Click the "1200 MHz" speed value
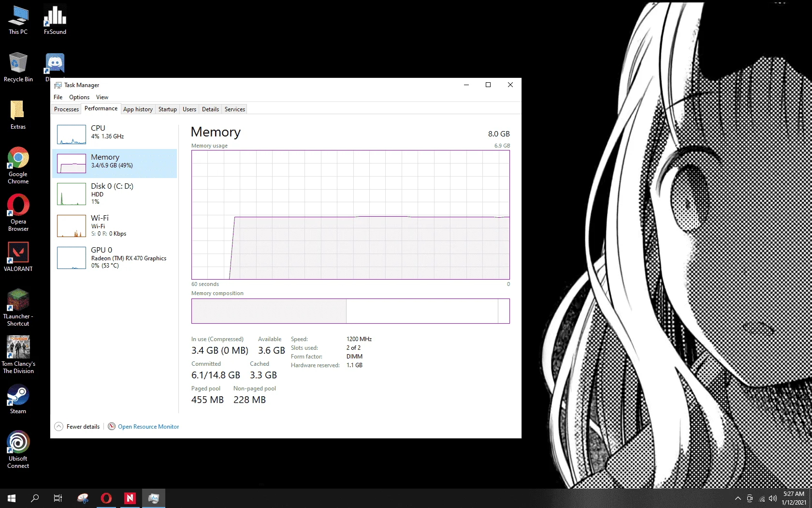This screenshot has height=508, width=812. coord(359,339)
